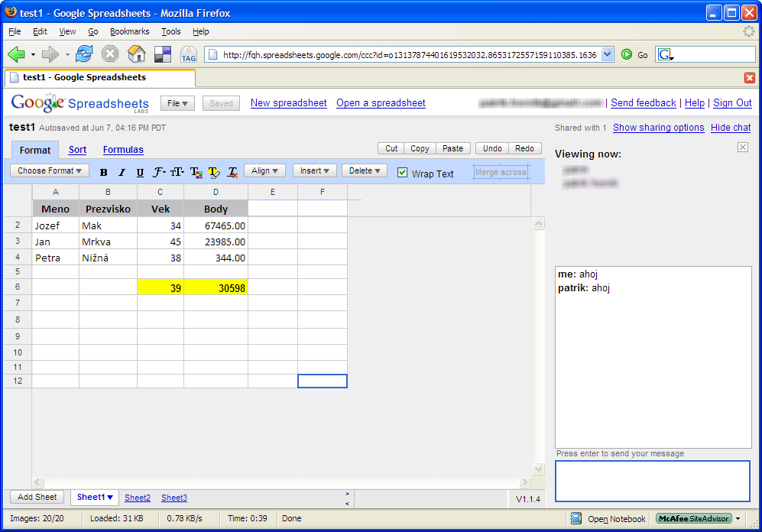The width and height of the screenshot is (762, 532).
Task: Click the Sign Out link
Action: click(x=732, y=103)
